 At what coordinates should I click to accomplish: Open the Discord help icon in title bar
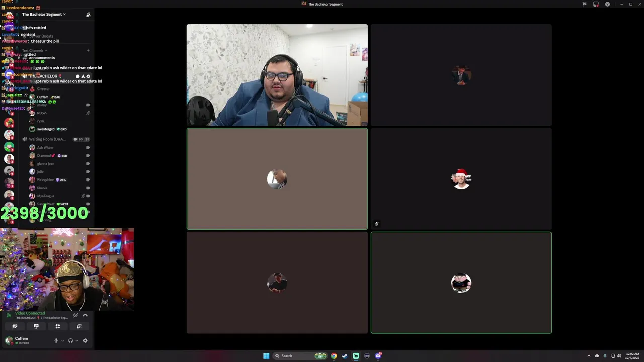(607, 4)
